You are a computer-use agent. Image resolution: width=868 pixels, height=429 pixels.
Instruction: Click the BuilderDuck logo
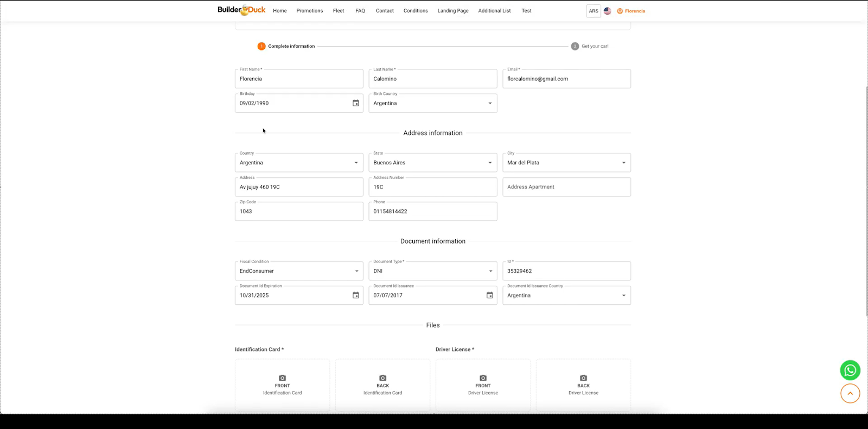(241, 10)
